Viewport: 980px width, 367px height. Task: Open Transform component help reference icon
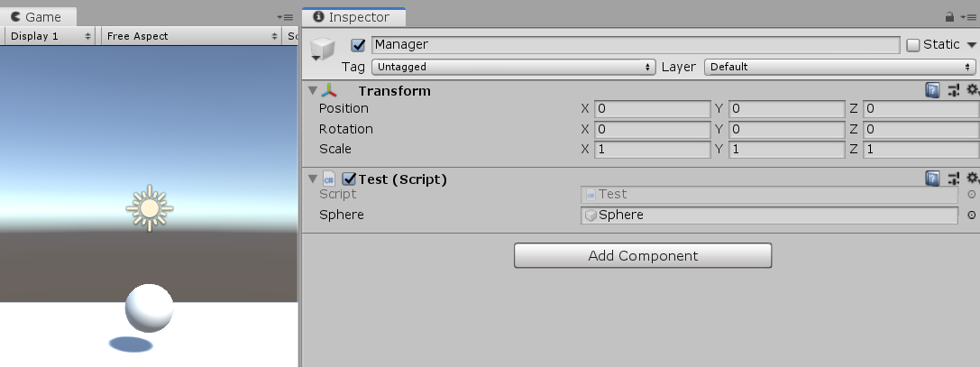tap(932, 90)
